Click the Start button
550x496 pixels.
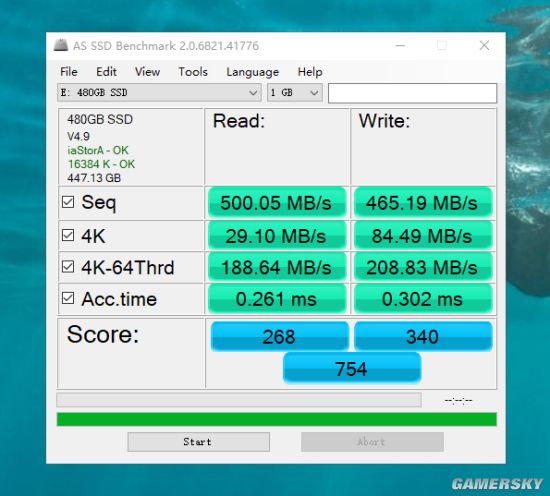199,442
